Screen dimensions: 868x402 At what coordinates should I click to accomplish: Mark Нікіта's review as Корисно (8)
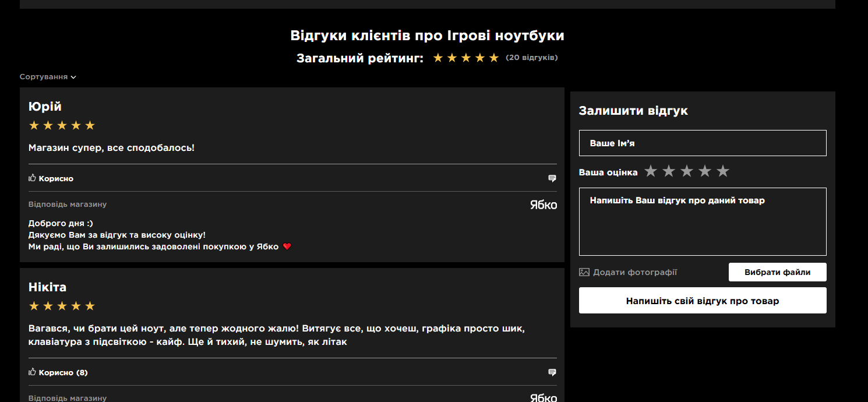click(x=58, y=372)
